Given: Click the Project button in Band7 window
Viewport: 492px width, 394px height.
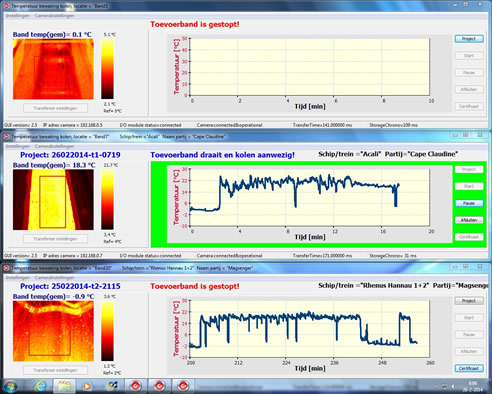Looking at the screenshot, I should (x=469, y=170).
